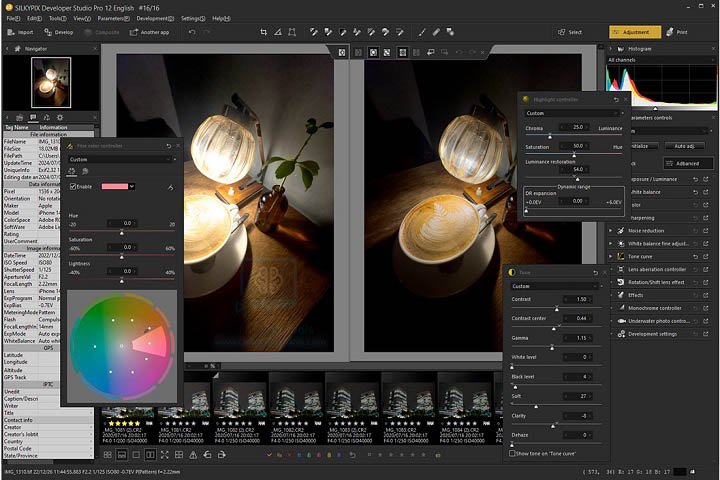Viewport: 720px width, 480px height.
Task: Open the Tools menu
Action: click(57, 18)
